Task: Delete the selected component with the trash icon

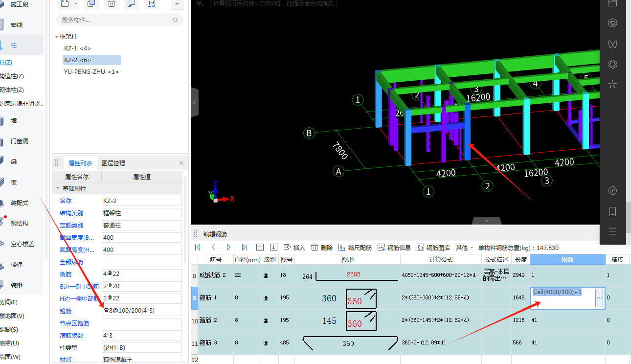Action: 112,4
